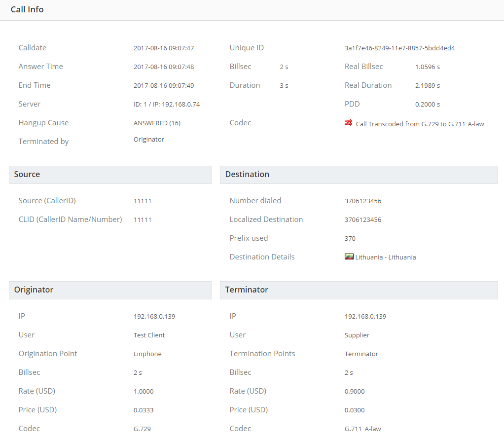Viewport: 504px width, 439px height.
Task: Select the Originator section header
Action: pyautogui.click(x=110, y=290)
